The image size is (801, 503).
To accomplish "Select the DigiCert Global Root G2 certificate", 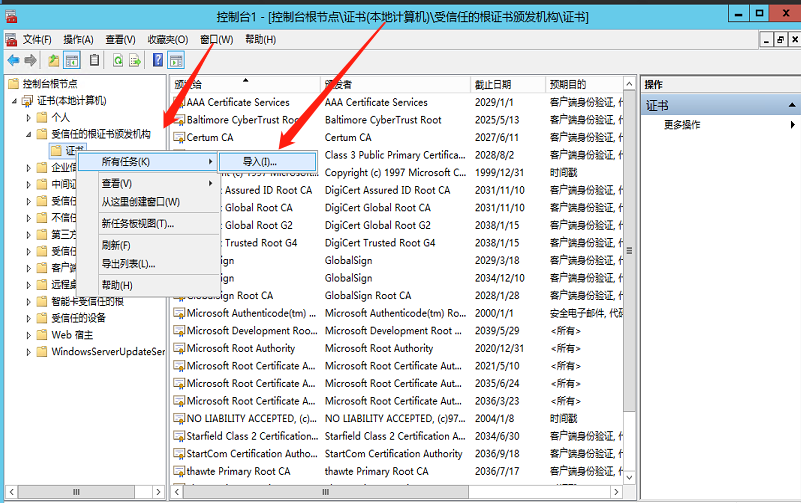I will 378,225.
